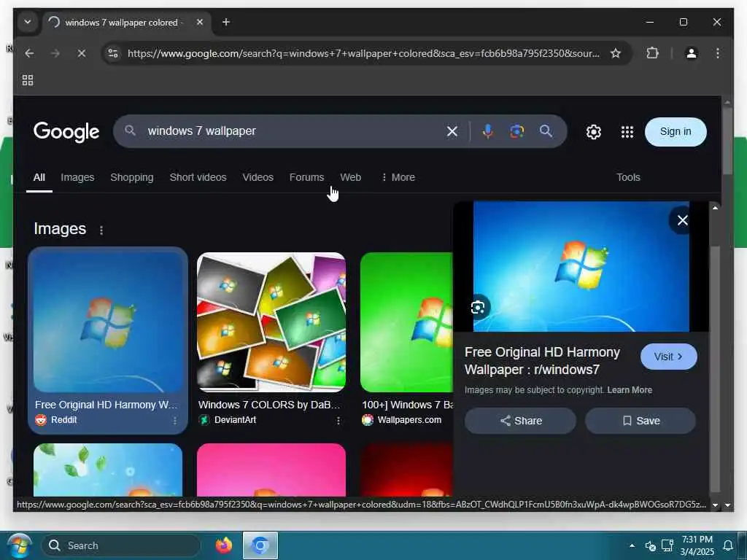Viewport: 747px width, 560px height.
Task: Clear the search query with X
Action: [x=452, y=131]
